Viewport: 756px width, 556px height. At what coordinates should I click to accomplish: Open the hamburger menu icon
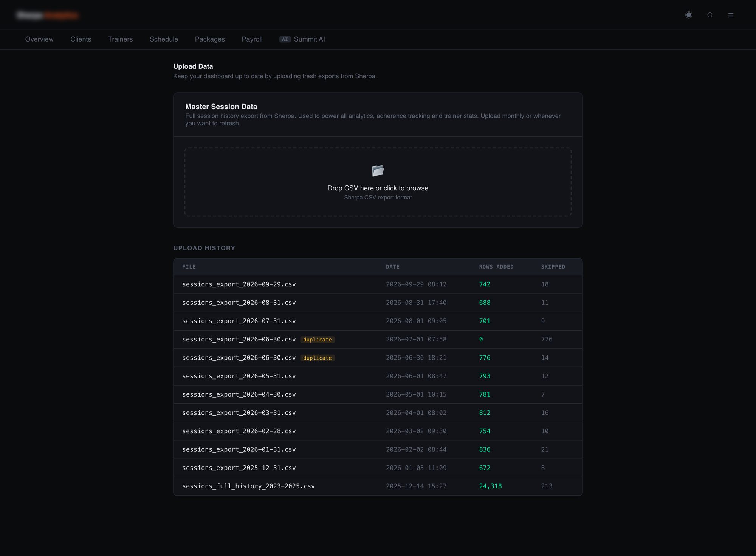731,15
